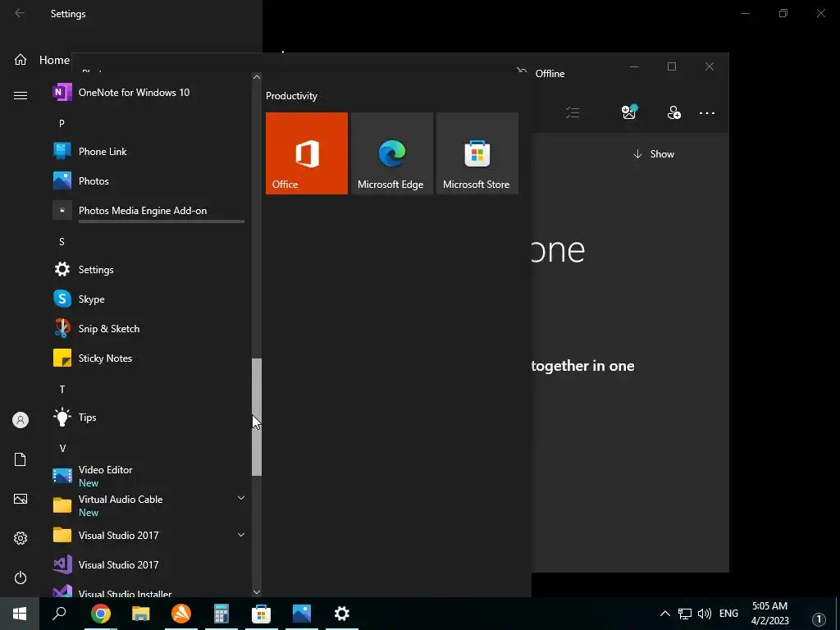Click the app list scrollbar down arrow
The image size is (840, 630).
257,592
